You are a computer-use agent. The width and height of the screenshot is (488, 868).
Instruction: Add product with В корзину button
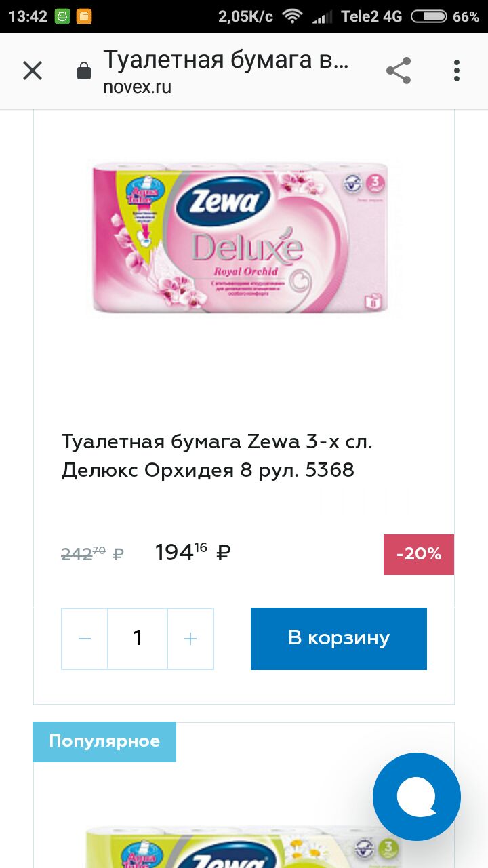[339, 639]
